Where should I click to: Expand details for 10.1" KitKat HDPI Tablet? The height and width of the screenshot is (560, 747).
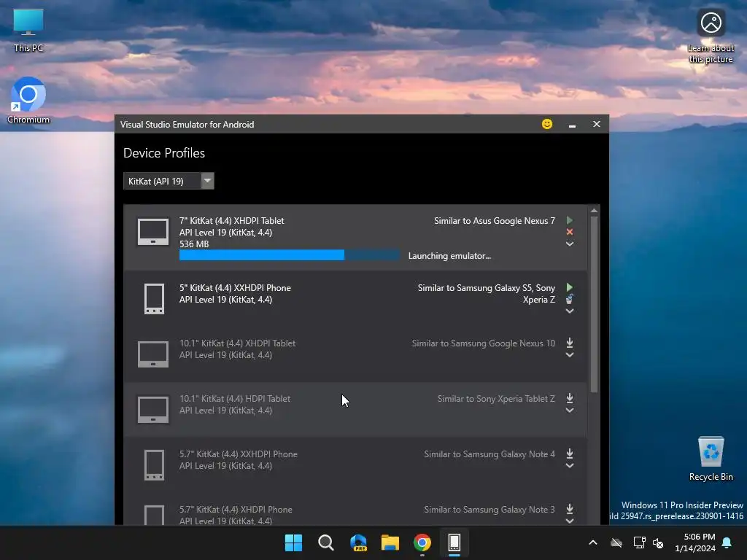(x=569, y=410)
